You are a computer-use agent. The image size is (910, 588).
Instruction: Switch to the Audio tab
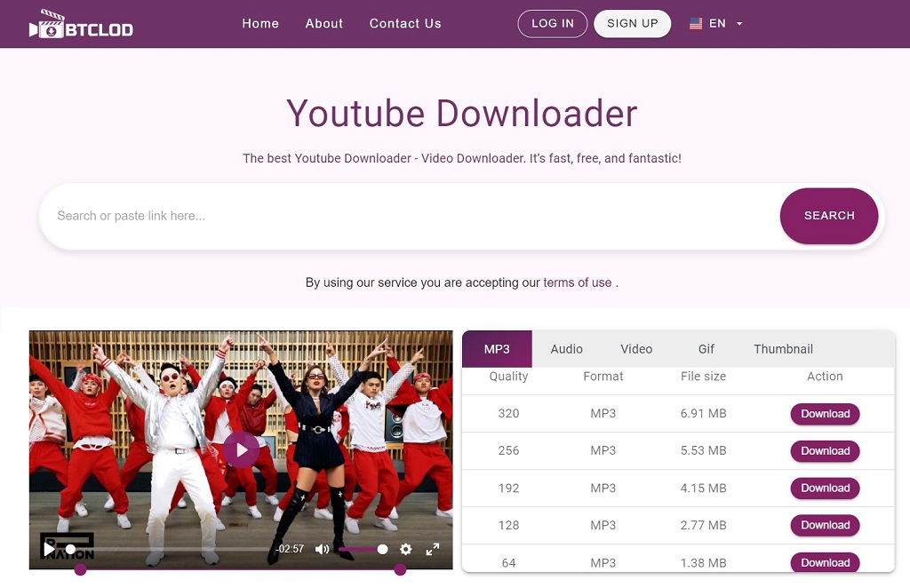point(566,349)
